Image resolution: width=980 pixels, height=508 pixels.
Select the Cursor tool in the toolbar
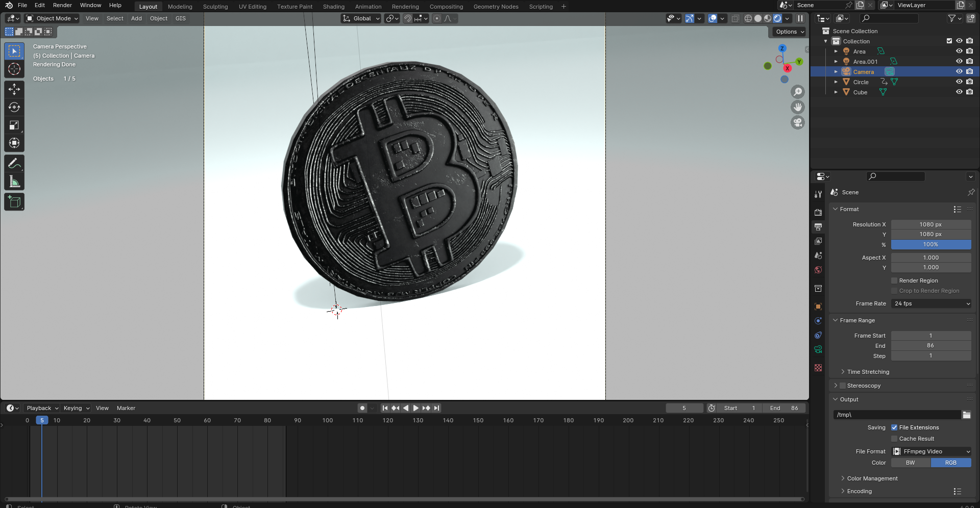click(14, 69)
